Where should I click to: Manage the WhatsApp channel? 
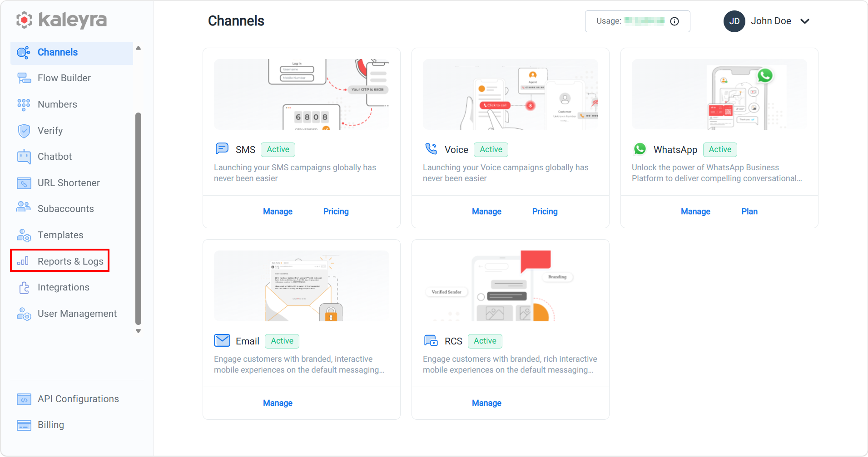tap(695, 211)
